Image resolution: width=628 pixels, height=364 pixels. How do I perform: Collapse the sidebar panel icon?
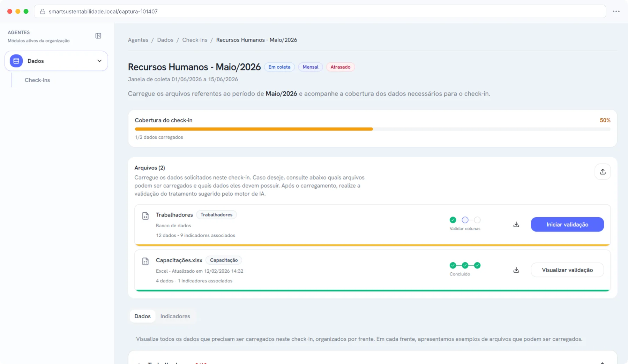click(x=98, y=36)
